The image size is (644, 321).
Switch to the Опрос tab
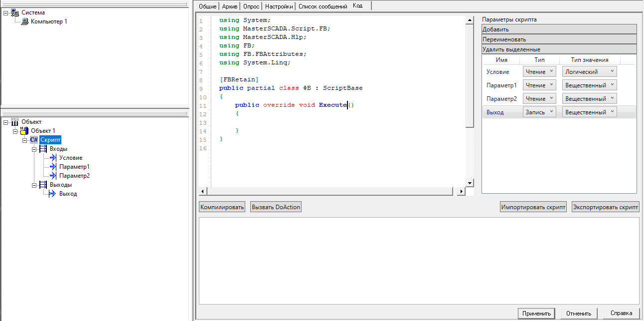(251, 6)
